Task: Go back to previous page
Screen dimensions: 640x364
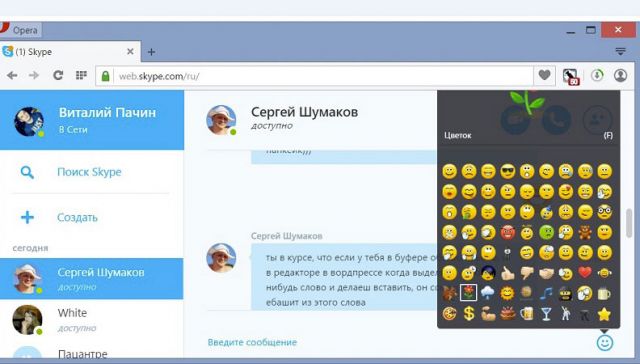Action: tap(12, 75)
